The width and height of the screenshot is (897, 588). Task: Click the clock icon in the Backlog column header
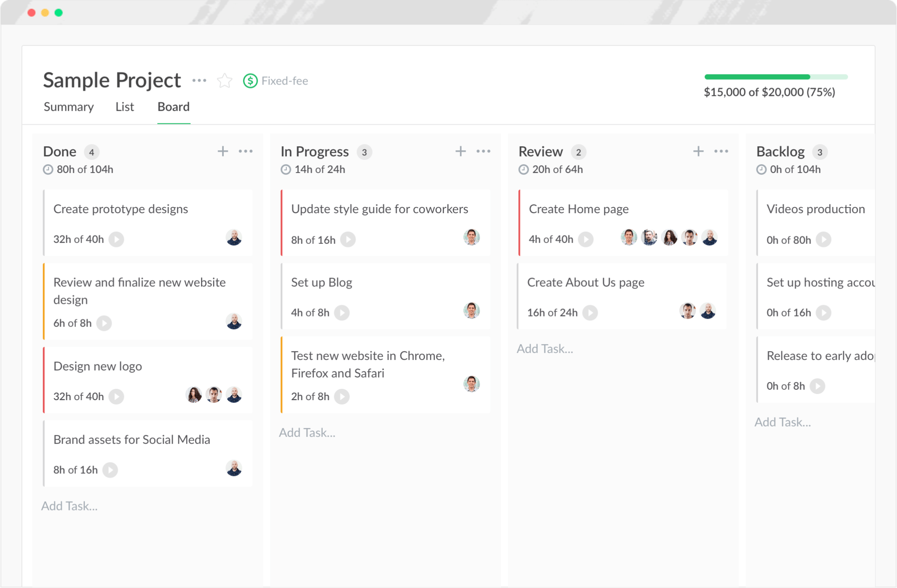pos(760,169)
